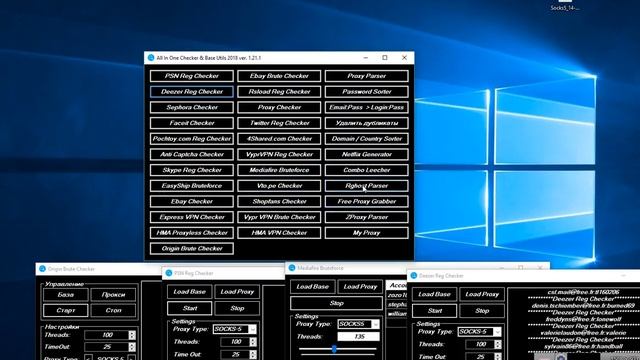640x360 pixels.
Task: Click Старт in Origin Brute Checker
Action: click(66, 310)
